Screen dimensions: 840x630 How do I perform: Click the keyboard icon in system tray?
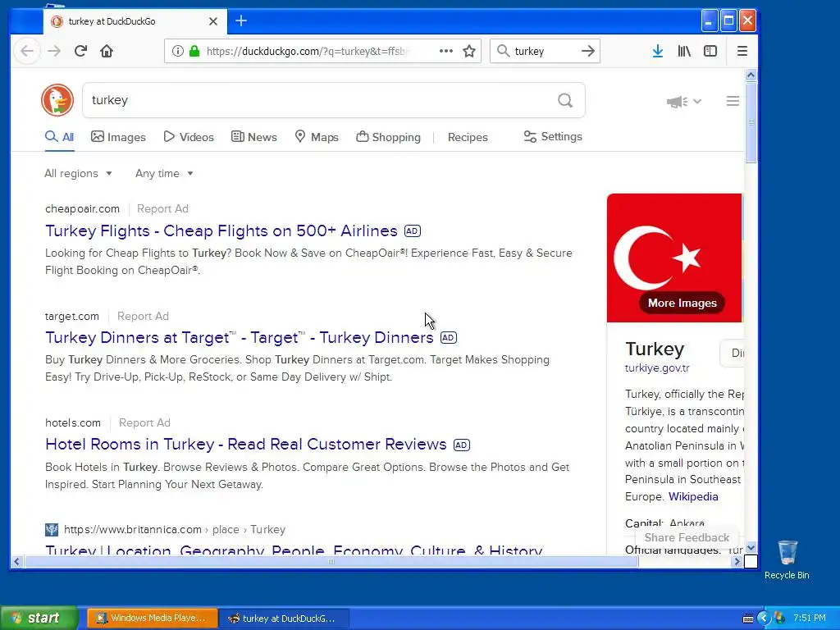point(748,619)
